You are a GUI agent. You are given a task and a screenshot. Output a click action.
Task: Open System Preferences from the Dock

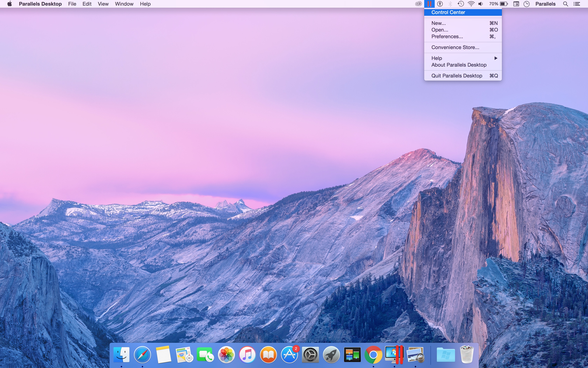click(310, 355)
